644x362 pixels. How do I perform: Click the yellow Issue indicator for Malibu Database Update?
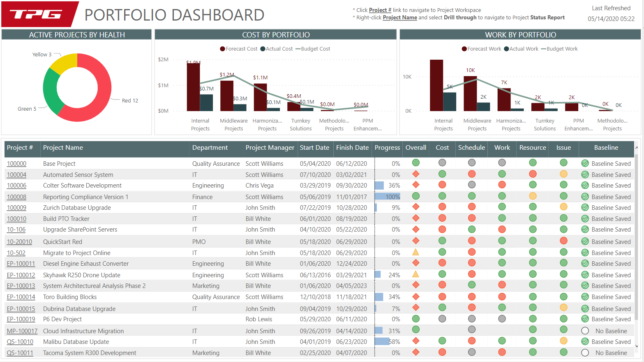(563, 341)
